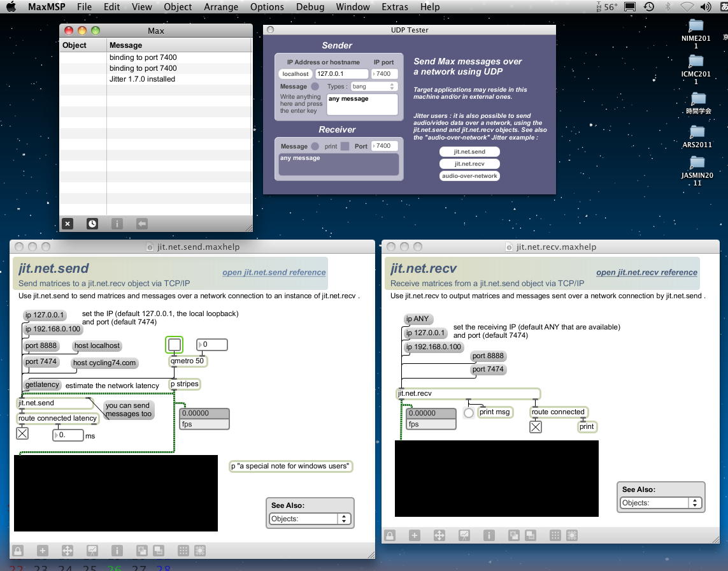Click print checkbox in UDP Receiver
Screen dimensions: 728x571
[345, 146]
